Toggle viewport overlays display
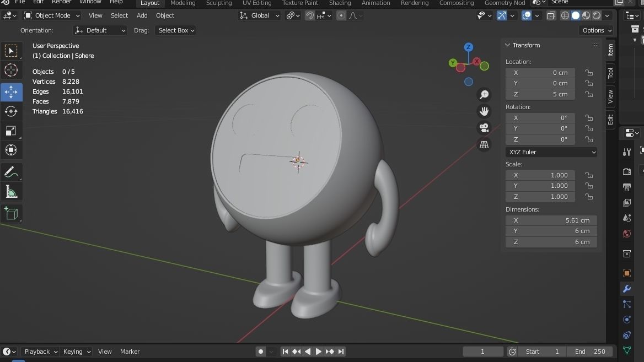 click(x=526, y=15)
